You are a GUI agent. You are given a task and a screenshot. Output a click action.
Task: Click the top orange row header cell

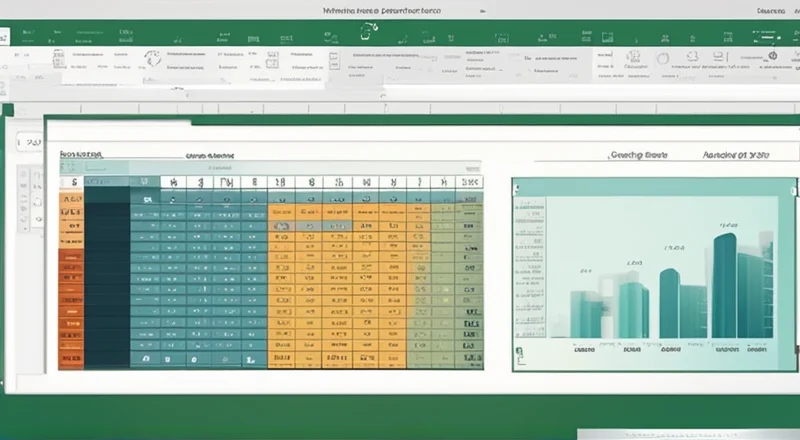[71, 199]
